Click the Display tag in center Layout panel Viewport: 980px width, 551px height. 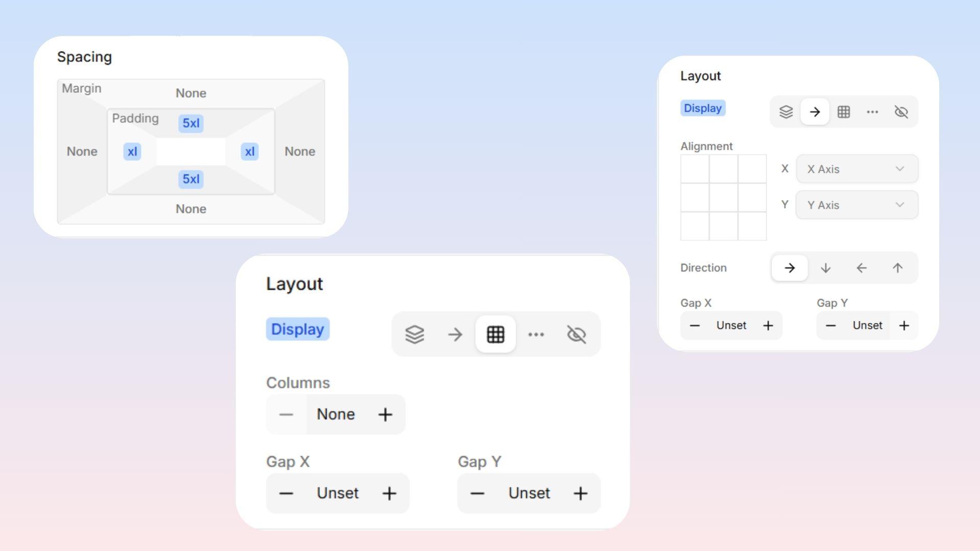click(298, 329)
